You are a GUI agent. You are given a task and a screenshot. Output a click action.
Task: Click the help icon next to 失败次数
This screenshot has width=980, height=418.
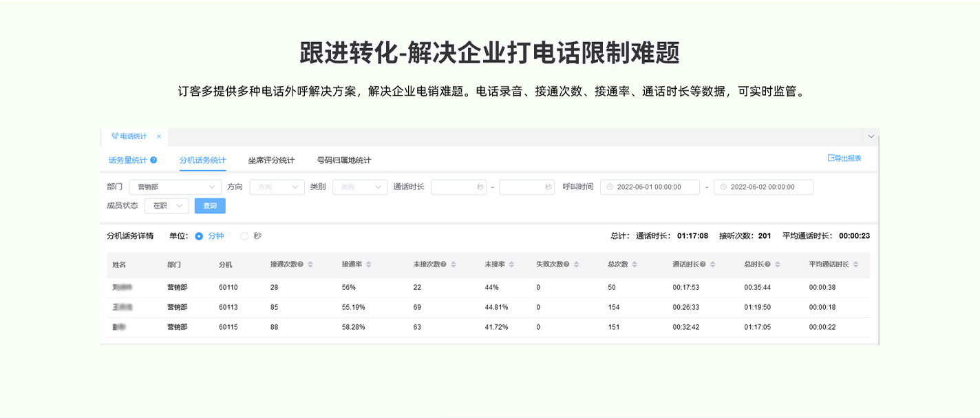tap(566, 264)
